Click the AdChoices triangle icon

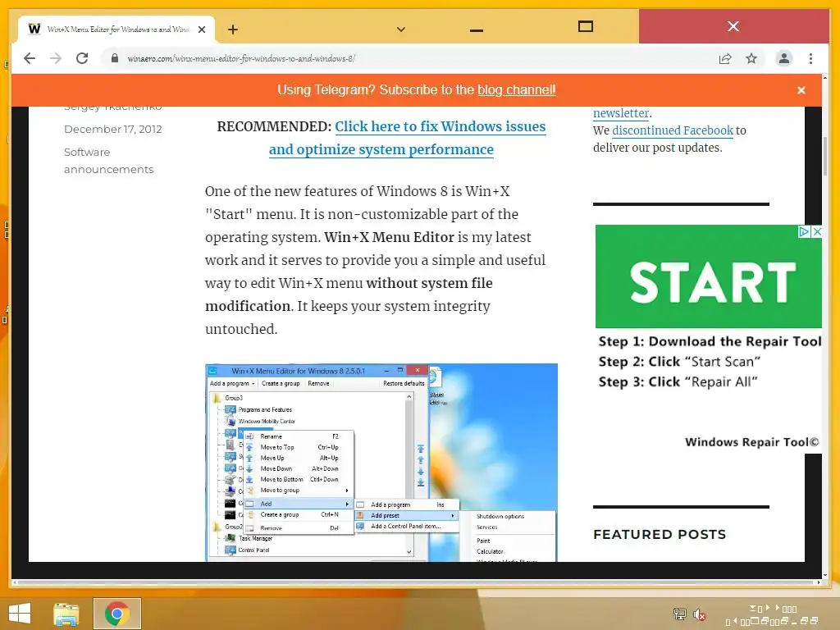pyautogui.click(x=804, y=231)
